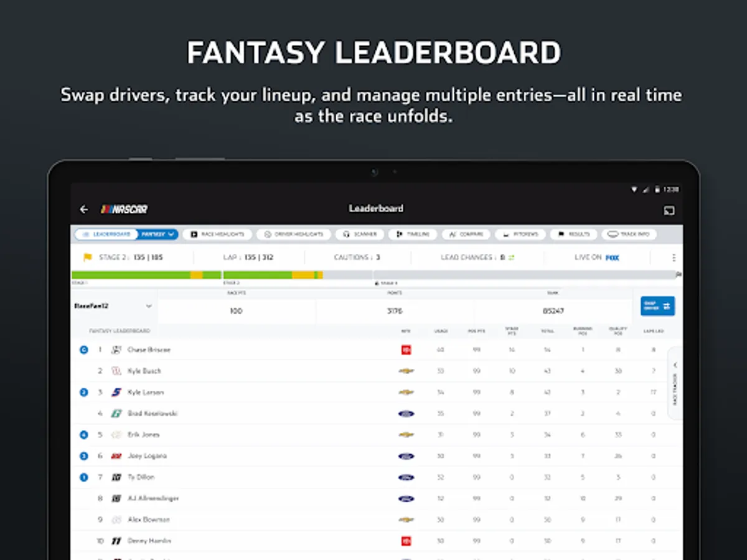Image resolution: width=747 pixels, height=560 pixels.
Task: Click the lead changes swap icon
Action: 512,258
